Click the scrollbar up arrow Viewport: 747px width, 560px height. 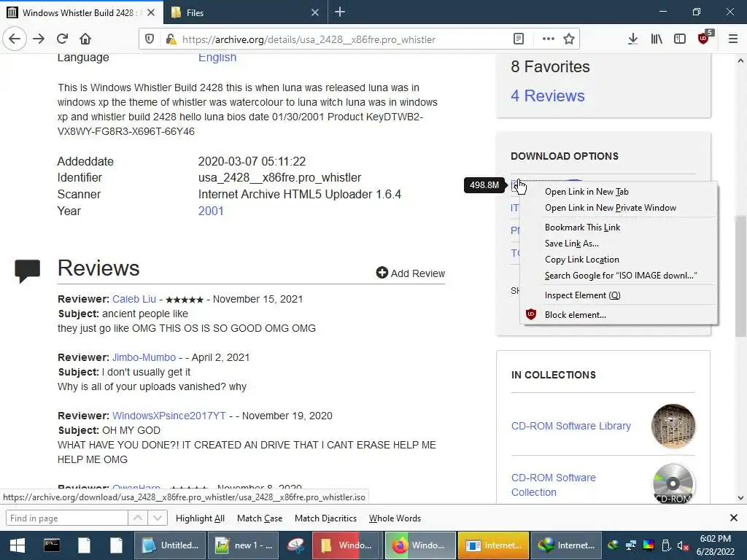[x=740, y=61]
